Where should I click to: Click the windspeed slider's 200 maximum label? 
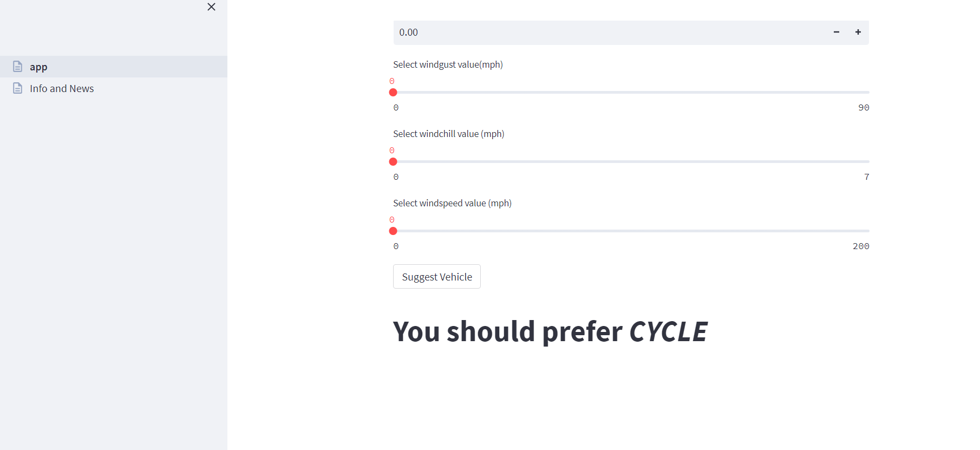tap(860, 246)
